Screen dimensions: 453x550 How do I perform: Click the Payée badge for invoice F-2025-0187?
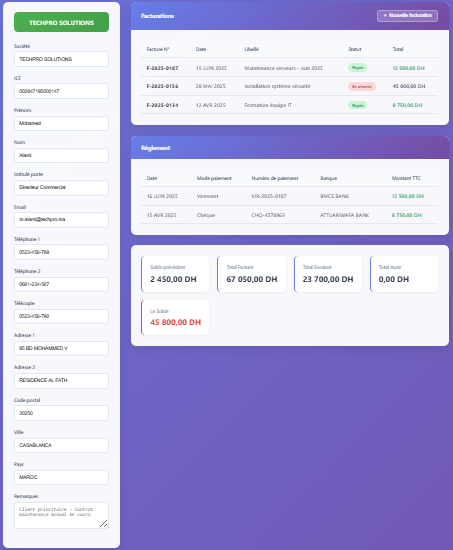click(357, 68)
